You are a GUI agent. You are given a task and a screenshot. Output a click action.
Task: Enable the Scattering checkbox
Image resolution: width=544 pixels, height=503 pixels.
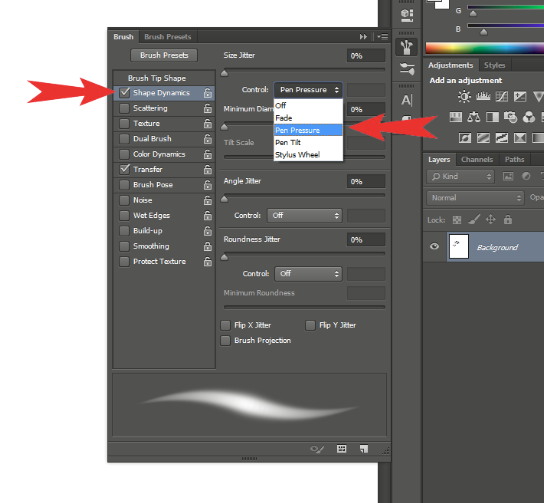[124, 108]
